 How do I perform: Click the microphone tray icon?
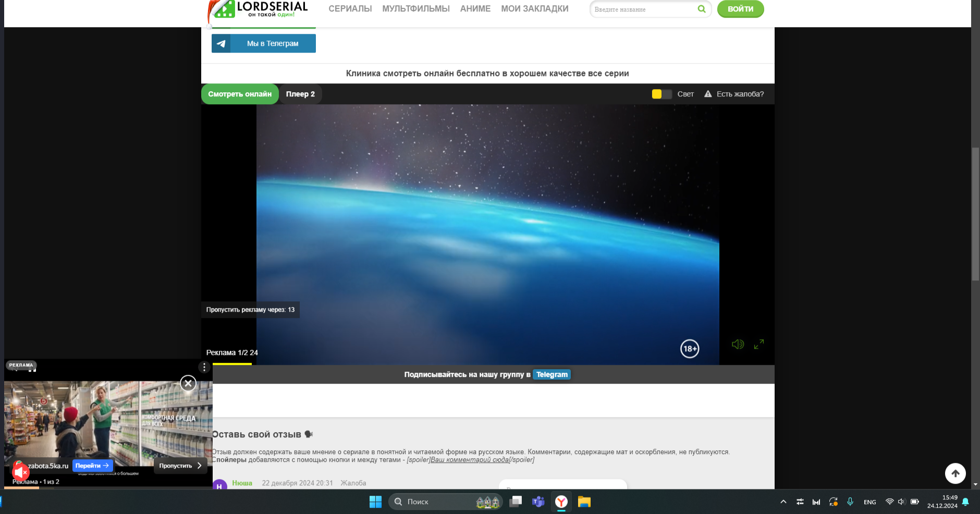(x=850, y=501)
